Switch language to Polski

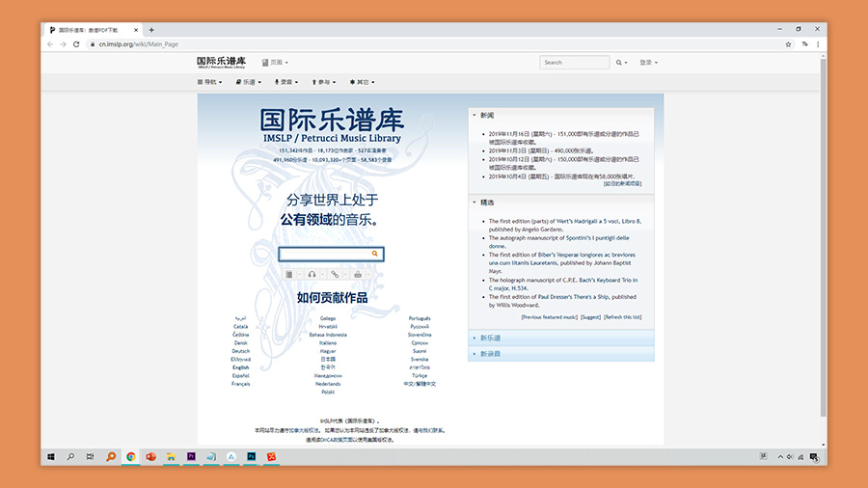click(328, 393)
